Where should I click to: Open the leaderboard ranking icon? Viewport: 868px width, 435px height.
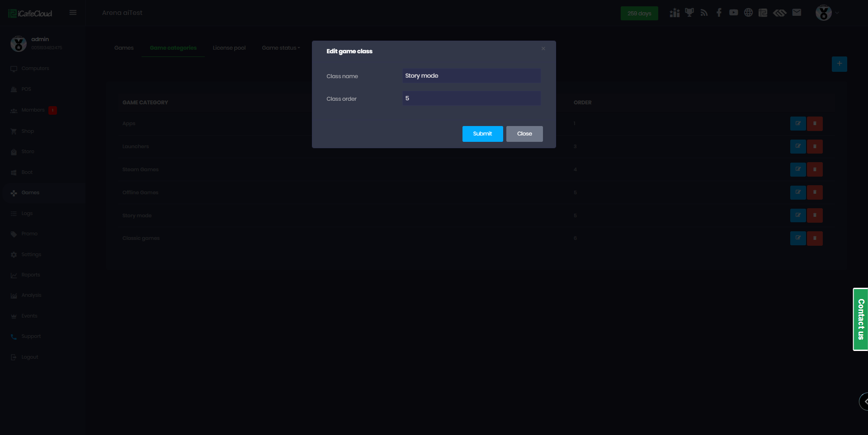[x=675, y=13]
